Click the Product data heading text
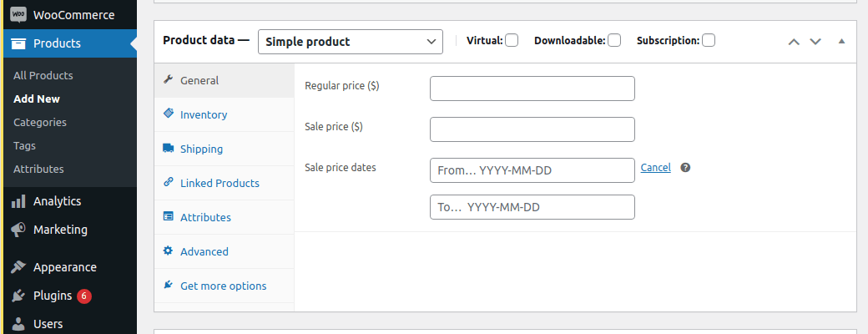The image size is (868, 334). coord(206,40)
